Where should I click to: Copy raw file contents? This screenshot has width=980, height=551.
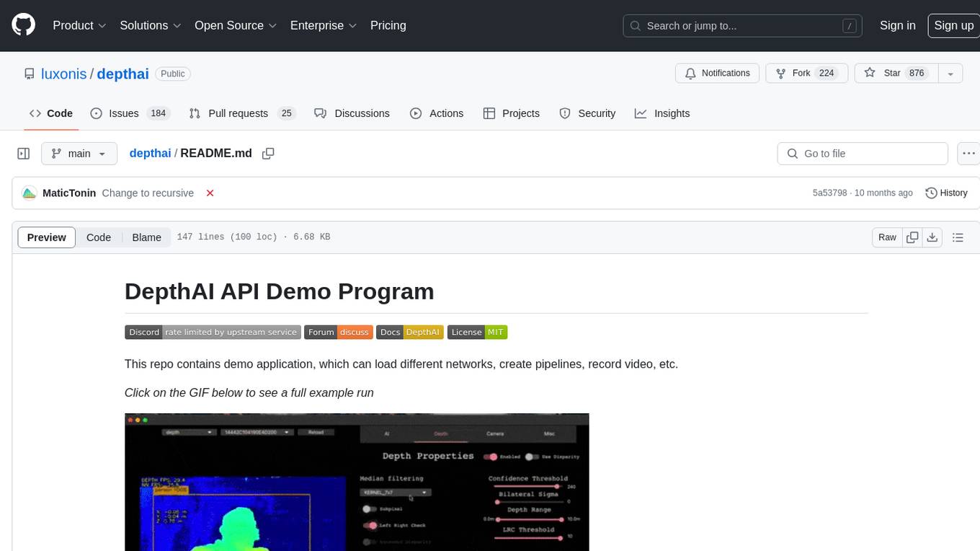(x=912, y=237)
